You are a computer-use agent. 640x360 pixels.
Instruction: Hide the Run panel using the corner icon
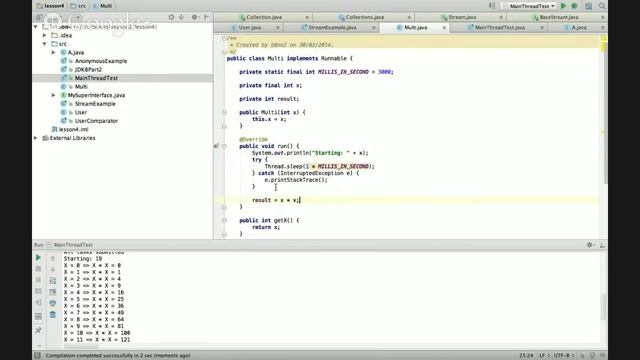pyautogui.click(x=602, y=245)
